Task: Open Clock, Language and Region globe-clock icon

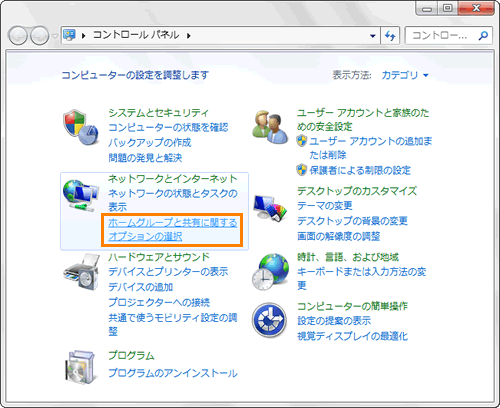Action: [270, 271]
